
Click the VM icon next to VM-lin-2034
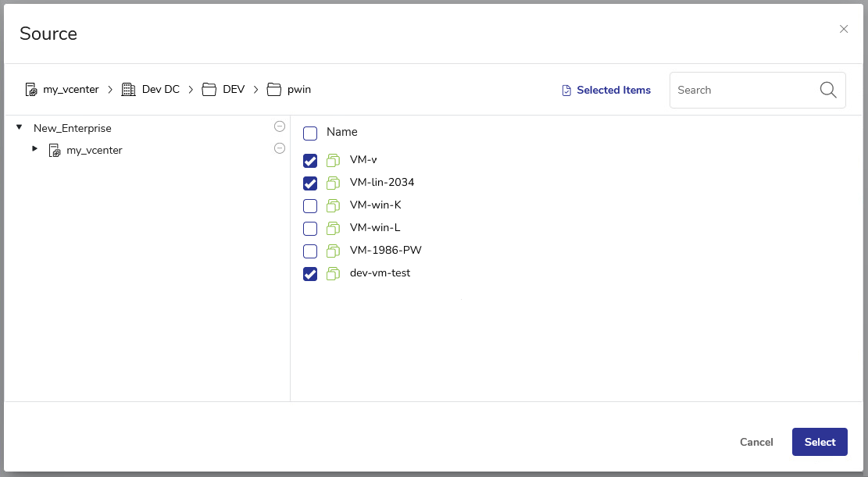click(334, 183)
